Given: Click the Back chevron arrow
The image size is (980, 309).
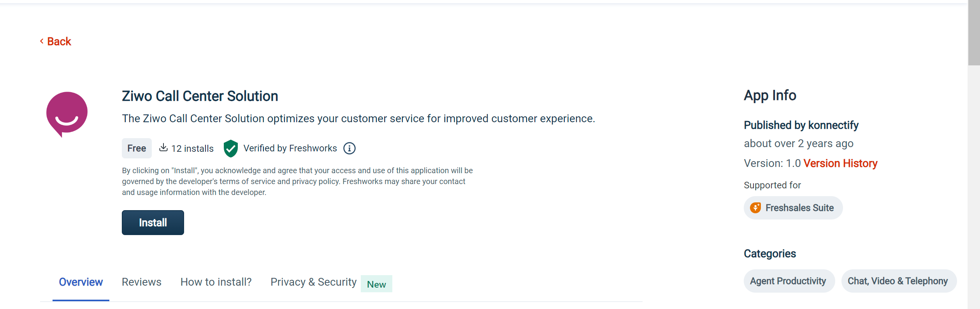Looking at the screenshot, I should (x=42, y=41).
